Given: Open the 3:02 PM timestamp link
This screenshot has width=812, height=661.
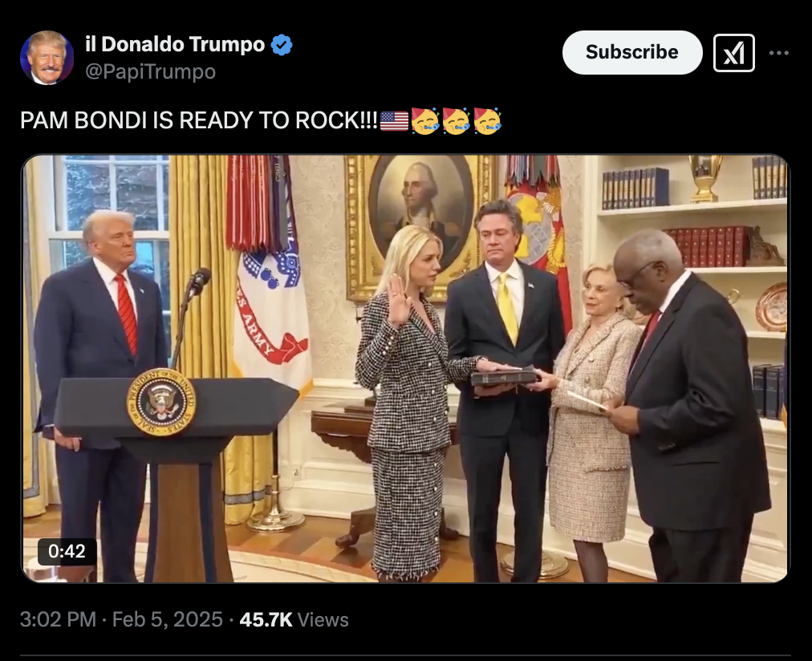Looking at the screenshot, I should [x=58, y=619].
